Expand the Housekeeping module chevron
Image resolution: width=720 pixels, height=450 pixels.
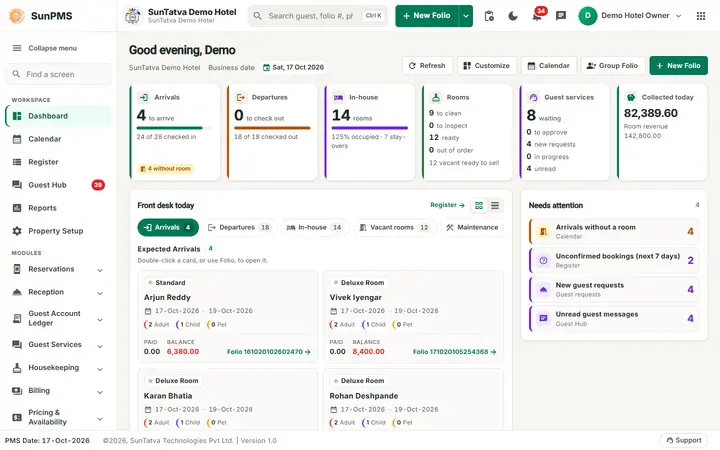100,369
